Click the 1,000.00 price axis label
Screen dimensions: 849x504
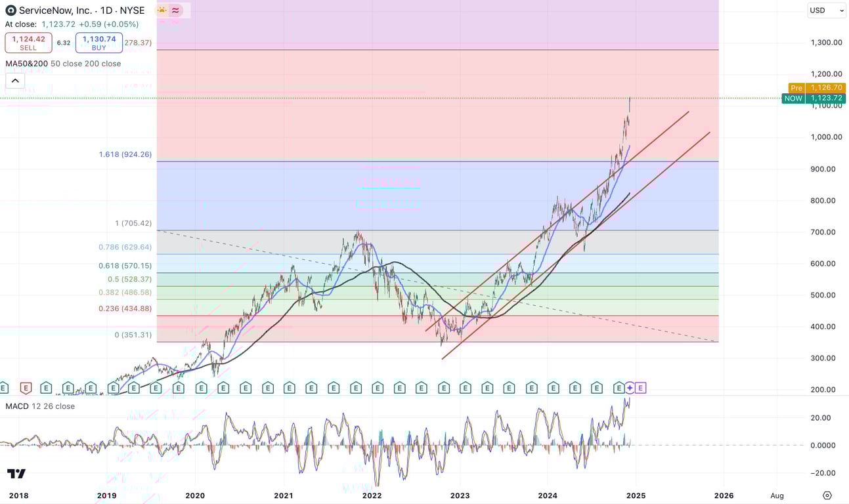click(825, 137)
